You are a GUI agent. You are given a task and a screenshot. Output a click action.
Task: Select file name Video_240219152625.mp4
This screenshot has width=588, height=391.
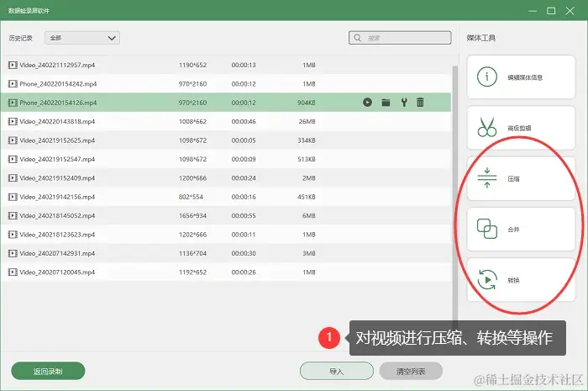[x=57, y=140]
